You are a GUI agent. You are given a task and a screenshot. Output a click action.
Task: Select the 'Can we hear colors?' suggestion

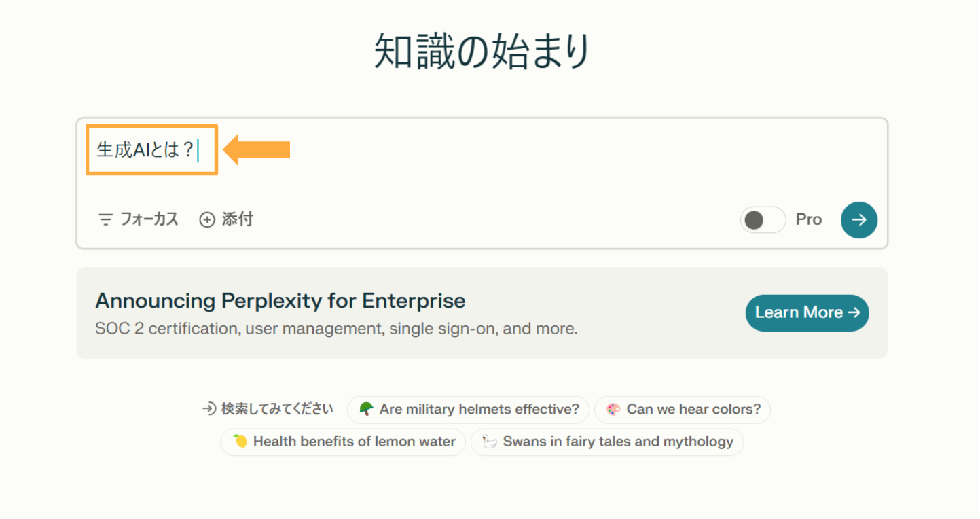(x=682, y=409)
